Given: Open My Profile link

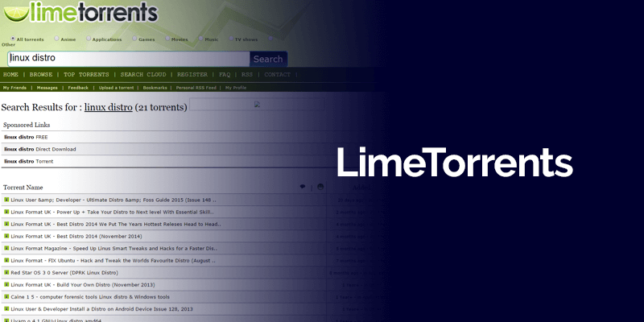Looking at the screenshot, I should point(236,88).
